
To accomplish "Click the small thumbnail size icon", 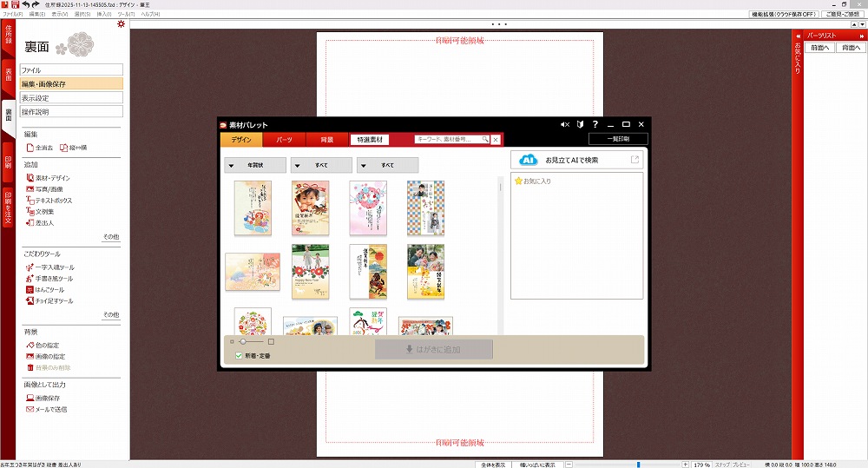I will pyautogui.click(x=232, y=342).
